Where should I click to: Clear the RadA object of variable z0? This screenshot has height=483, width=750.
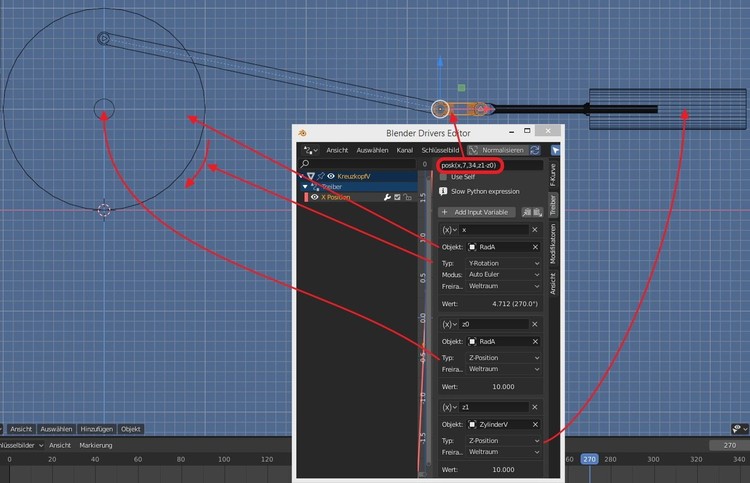tap(535, 341)
